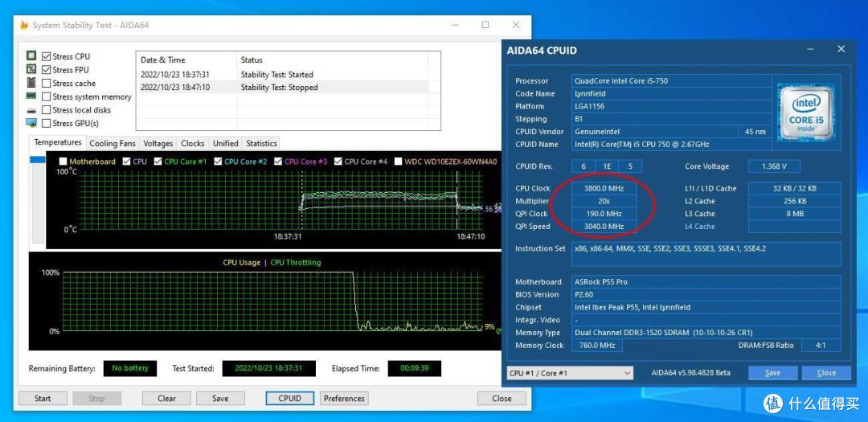The image size is (868, 422).
Task: Click the memory module icon beside Stress system memory
Action: (x=31, y=96)
